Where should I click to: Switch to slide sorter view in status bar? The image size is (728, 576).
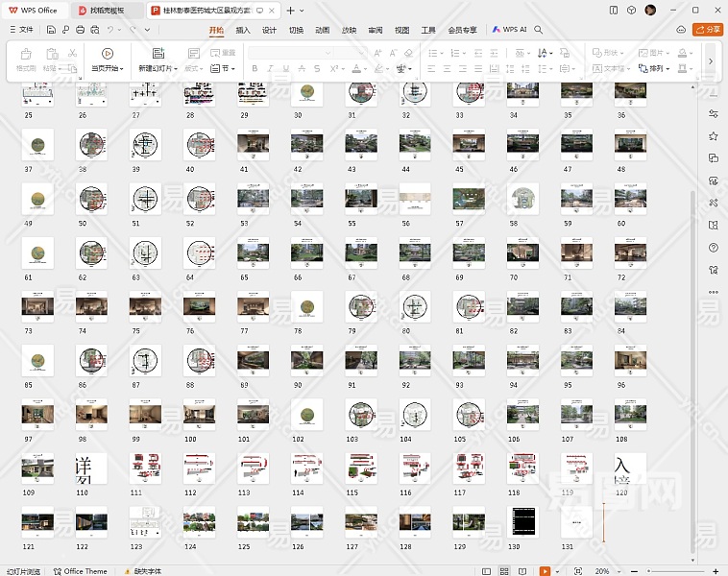[x=506, y=570]
